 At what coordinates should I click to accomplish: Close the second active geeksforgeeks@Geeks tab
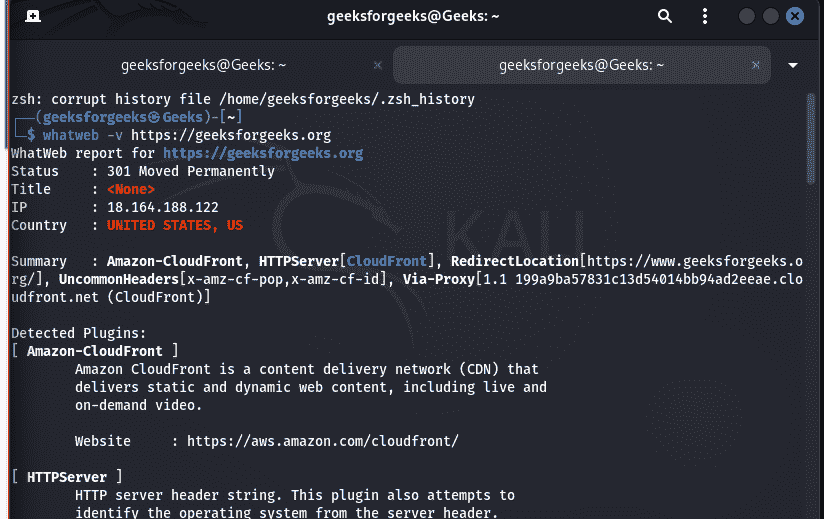(756, 65)
